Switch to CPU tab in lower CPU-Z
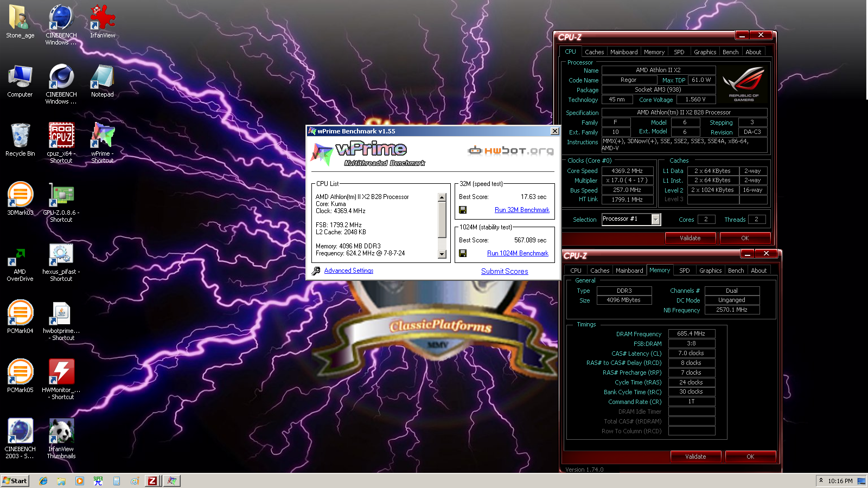This screenshot has width=868, height=488. (576, 271)
